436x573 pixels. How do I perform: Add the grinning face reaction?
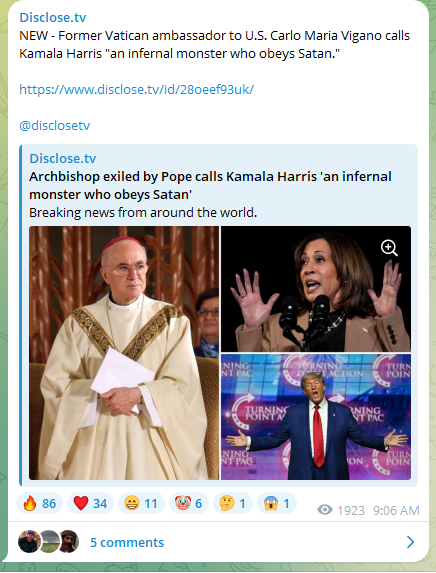pos(141,503)
